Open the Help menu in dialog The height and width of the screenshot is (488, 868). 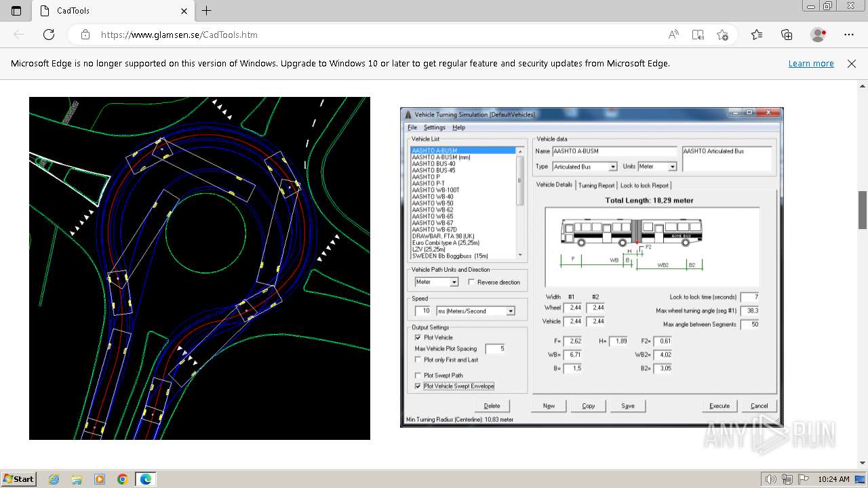point(459,127)
